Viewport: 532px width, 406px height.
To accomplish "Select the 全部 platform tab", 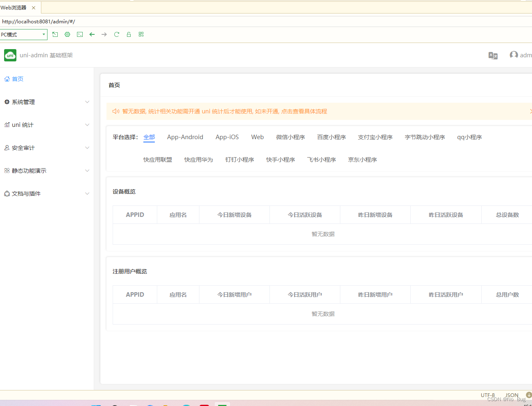I will [149, 137].
